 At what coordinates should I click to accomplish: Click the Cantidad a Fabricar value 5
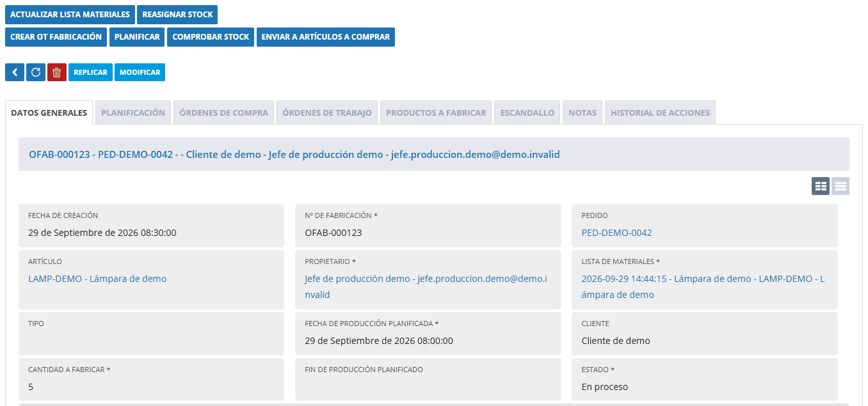[x=31, y=387]
